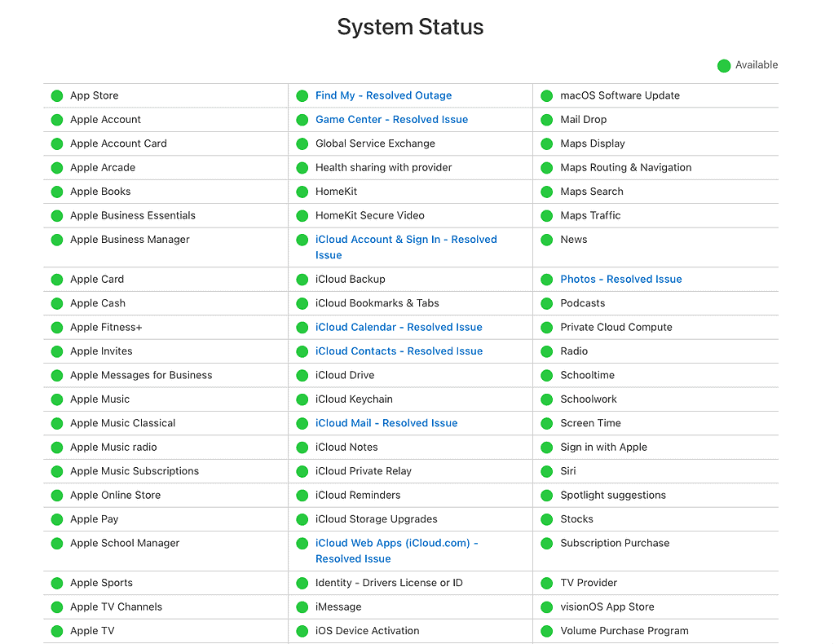Select the Sign in with Apple text
Viewport: 834px width, 644px height.
604,447
